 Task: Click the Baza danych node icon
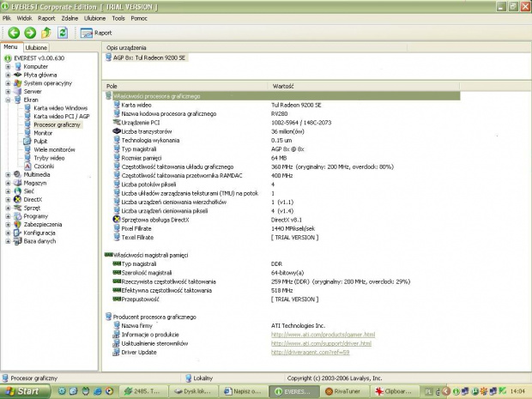pyautogui.click(x=18, y=241)
